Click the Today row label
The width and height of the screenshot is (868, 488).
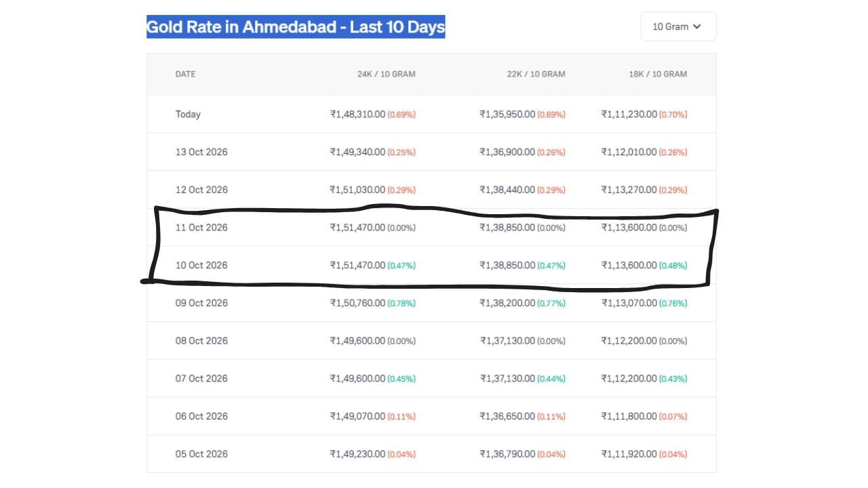click(188, 114)
